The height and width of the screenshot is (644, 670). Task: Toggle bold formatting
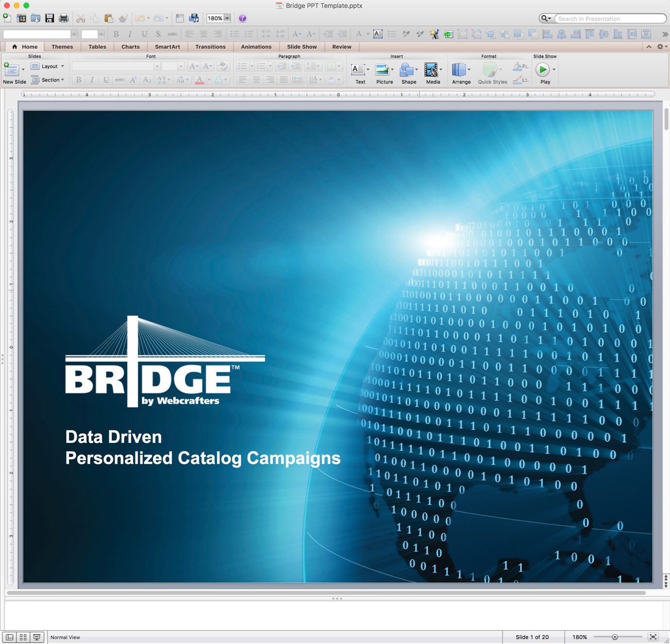pyautogui.click(x=78, y=80)
